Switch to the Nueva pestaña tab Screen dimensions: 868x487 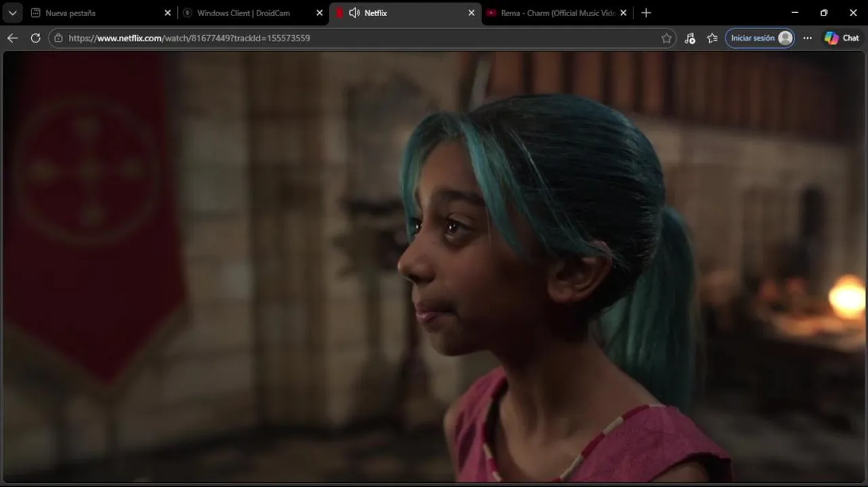[x=101, y=13]
